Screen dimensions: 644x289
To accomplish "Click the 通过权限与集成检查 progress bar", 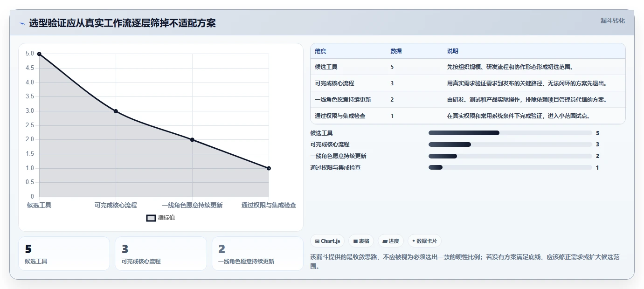I will (x=510, y=167).
